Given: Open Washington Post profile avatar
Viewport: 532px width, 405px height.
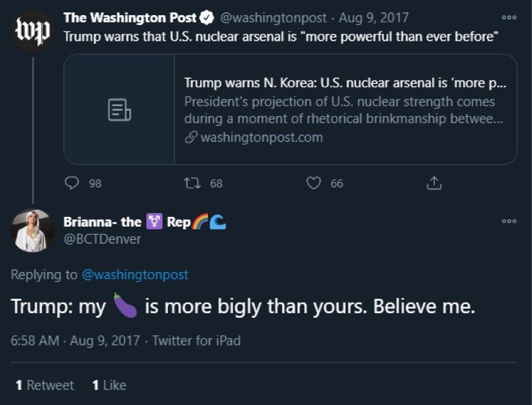Looking at the screenshot, I should [x=32, y=31].
